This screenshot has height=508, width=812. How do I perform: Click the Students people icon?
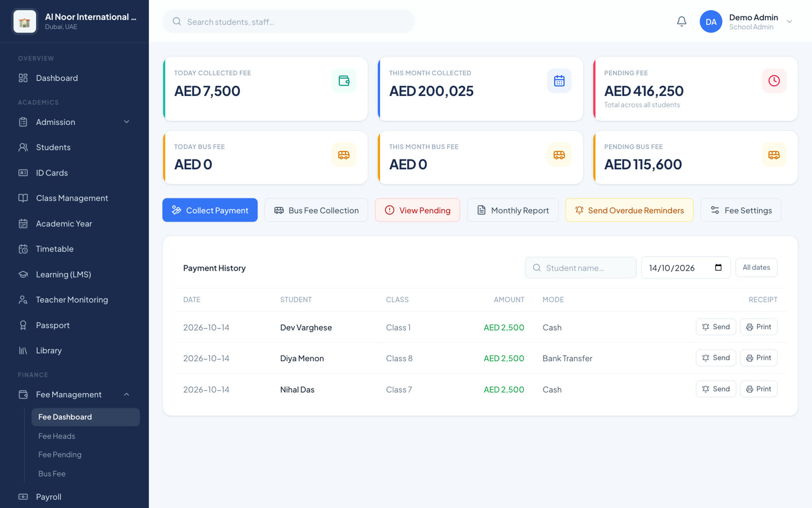[x=23, y=147]
